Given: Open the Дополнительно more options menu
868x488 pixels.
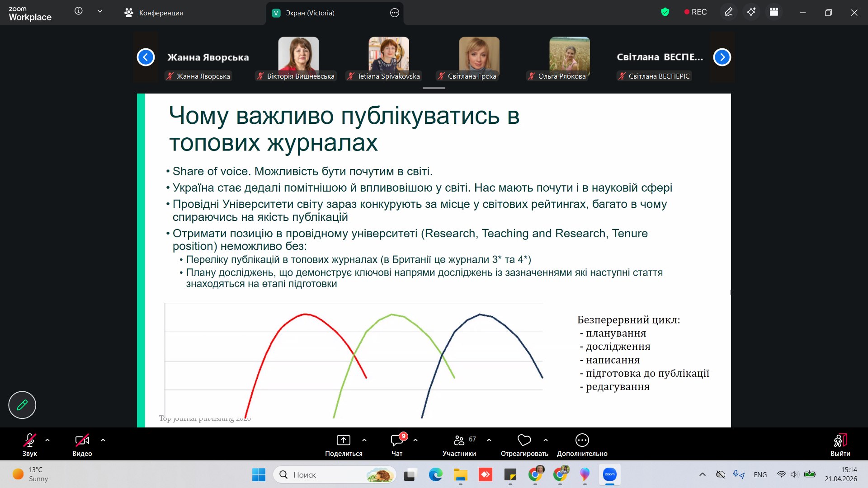Looking at the screenshot, I should point(582,441).
